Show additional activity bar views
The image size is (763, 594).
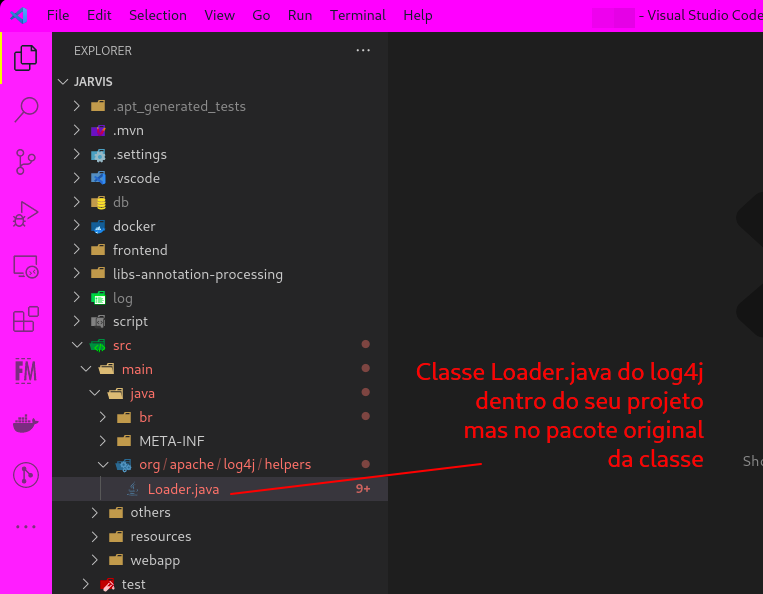(26, 527)
